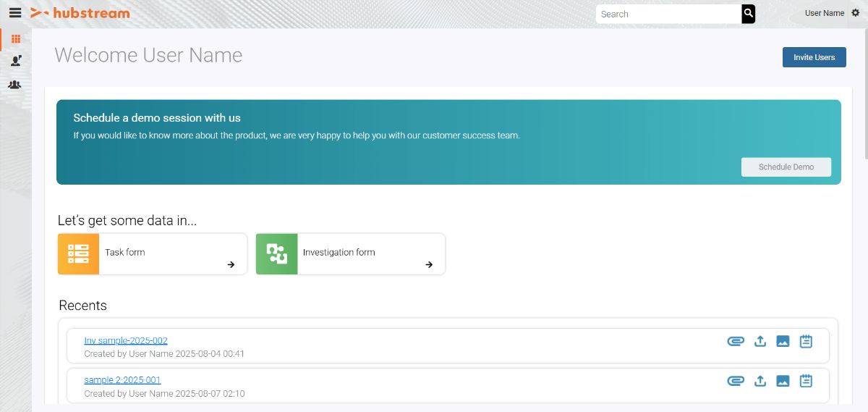Click upload icon for Inv sample-2025-002
868x412 pixels.
(x=760, y=341)
